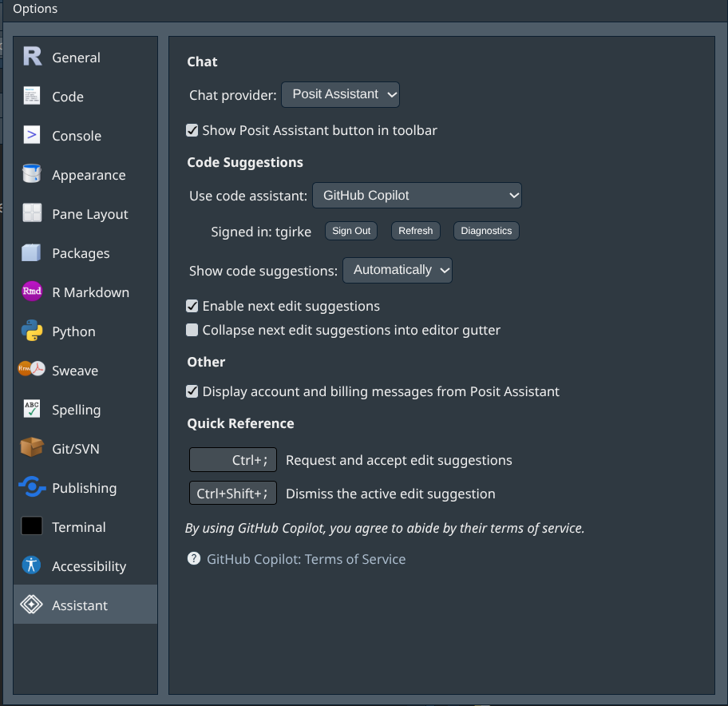Switch to the Console options
Screen dimensions: 728x706
85,135
